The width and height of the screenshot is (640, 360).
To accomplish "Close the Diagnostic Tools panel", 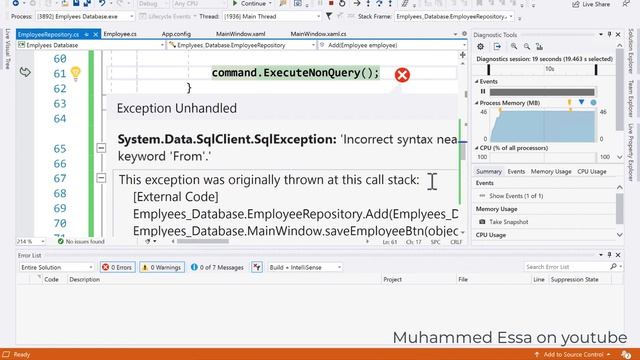I will click(618, 35).
